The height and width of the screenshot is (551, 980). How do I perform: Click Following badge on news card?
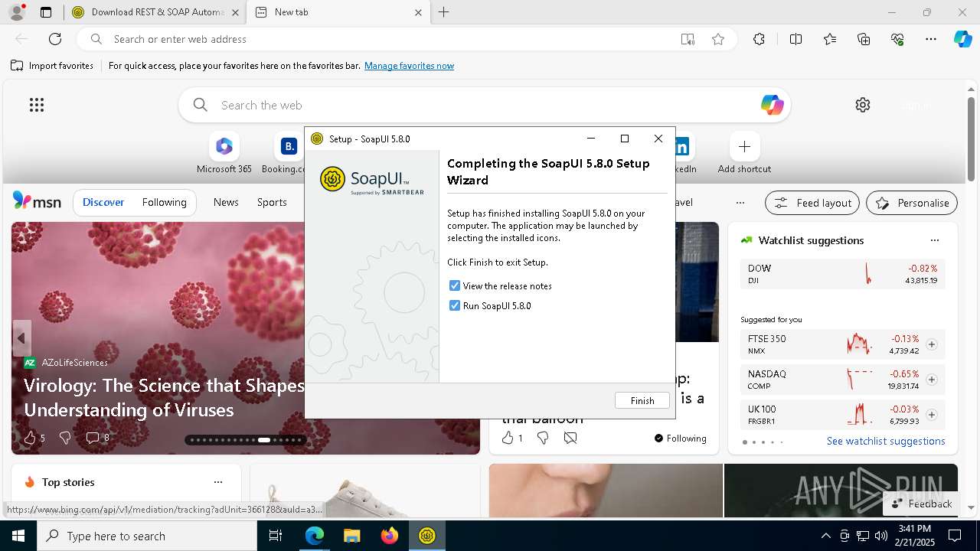coord(681,438)
